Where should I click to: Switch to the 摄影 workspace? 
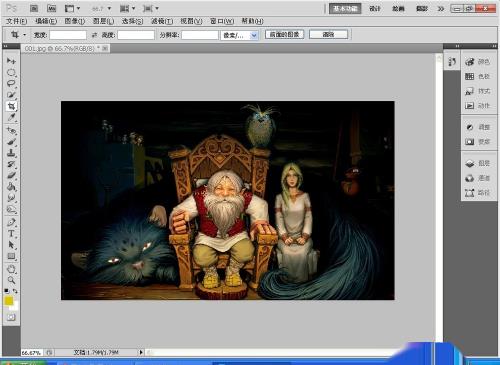click(422, 9)
